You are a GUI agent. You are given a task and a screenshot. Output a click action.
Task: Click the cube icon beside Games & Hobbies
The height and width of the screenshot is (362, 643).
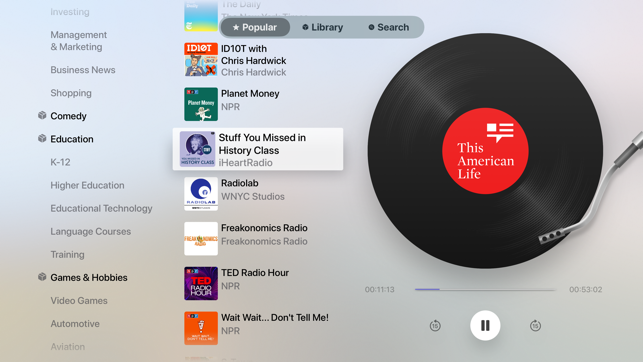coord(42,277)
